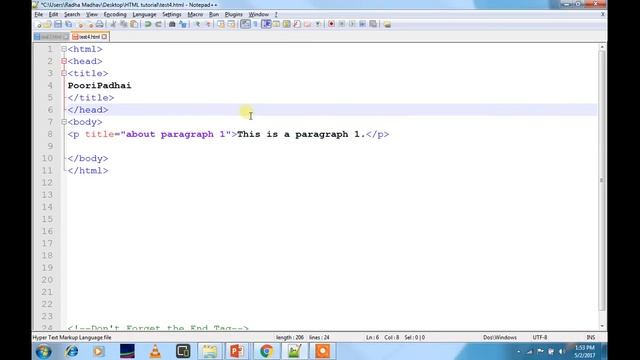Open the Encoding menu
The image size is (640, 360).
pos(115,14)
